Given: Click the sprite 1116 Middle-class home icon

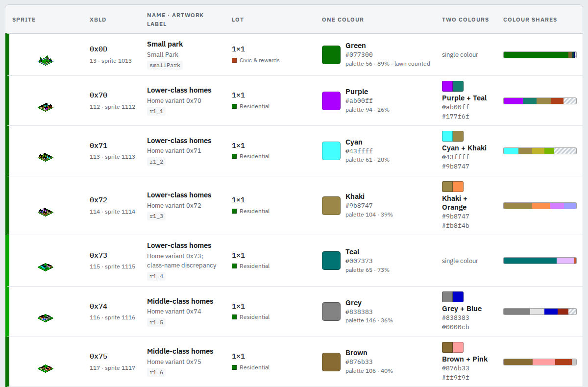Looking at the screenshot, I should click(x=46, y=318).
